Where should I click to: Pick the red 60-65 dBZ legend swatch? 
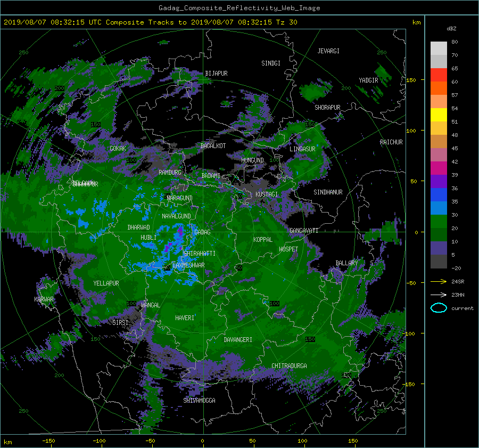(x=439, y=75)
